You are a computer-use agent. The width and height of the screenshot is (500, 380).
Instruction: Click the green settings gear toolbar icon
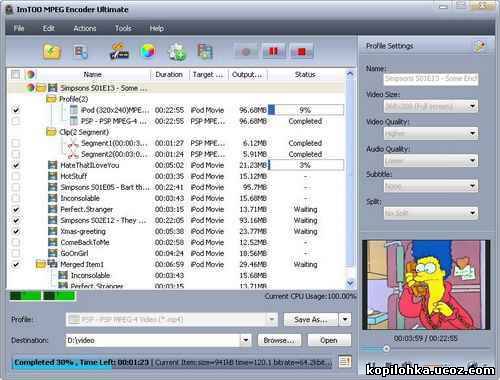coord(177,52)
